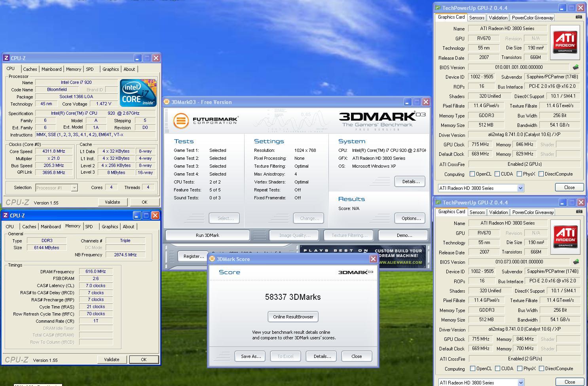Click ATI CrossFire Enabled field in bottom GPU-Z
588x386 pixels.
(x=525, y=359)
